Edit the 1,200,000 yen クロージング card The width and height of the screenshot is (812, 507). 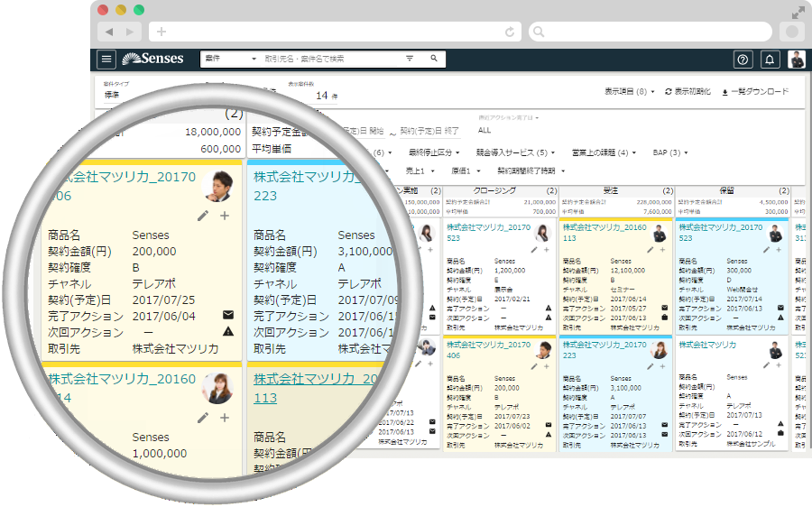tap(534, 250)
